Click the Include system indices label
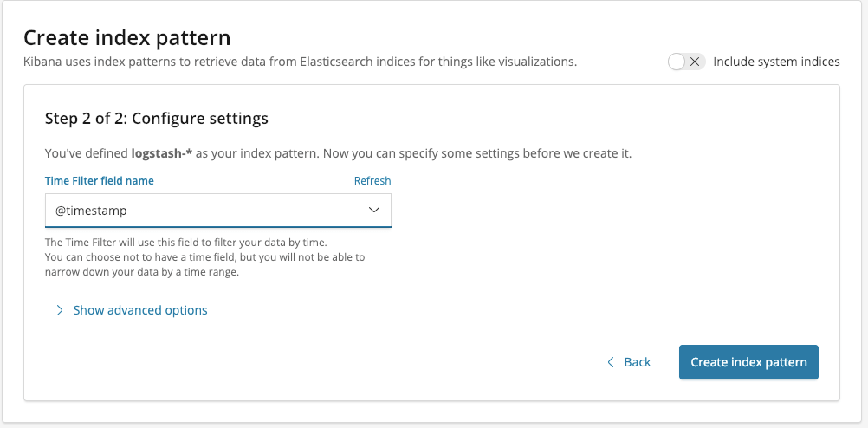The height and width of the screenshot is (428, 868). pos(776,62)
